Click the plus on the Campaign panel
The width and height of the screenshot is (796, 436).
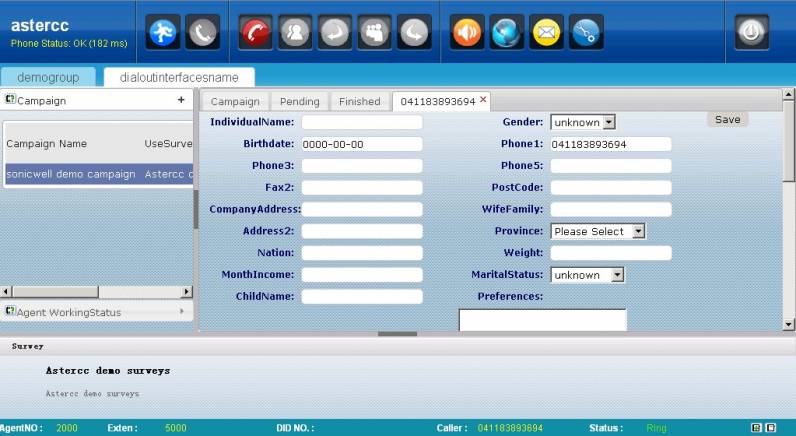[181, 100]
